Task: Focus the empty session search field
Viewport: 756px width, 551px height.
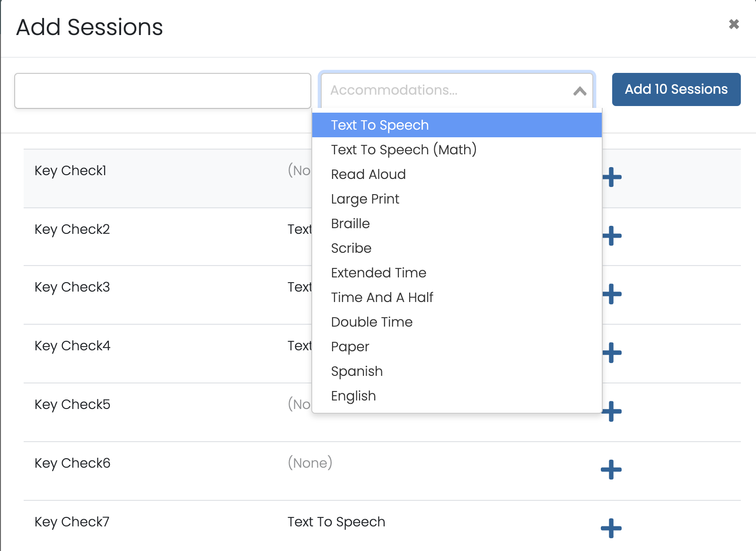Action: [x=163, y=91]
